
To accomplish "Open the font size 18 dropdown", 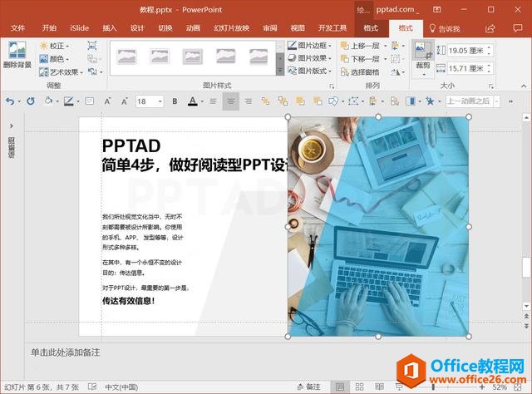I will point(160,101).
